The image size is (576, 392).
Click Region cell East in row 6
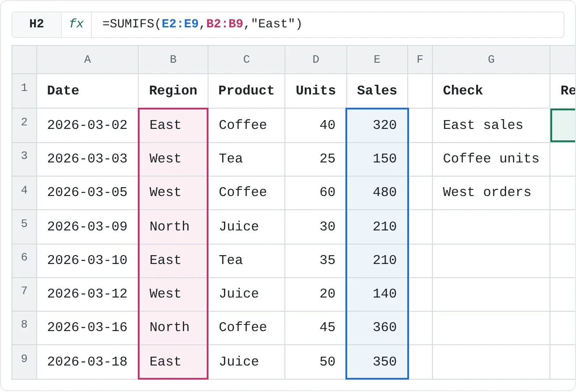[173, 260]
